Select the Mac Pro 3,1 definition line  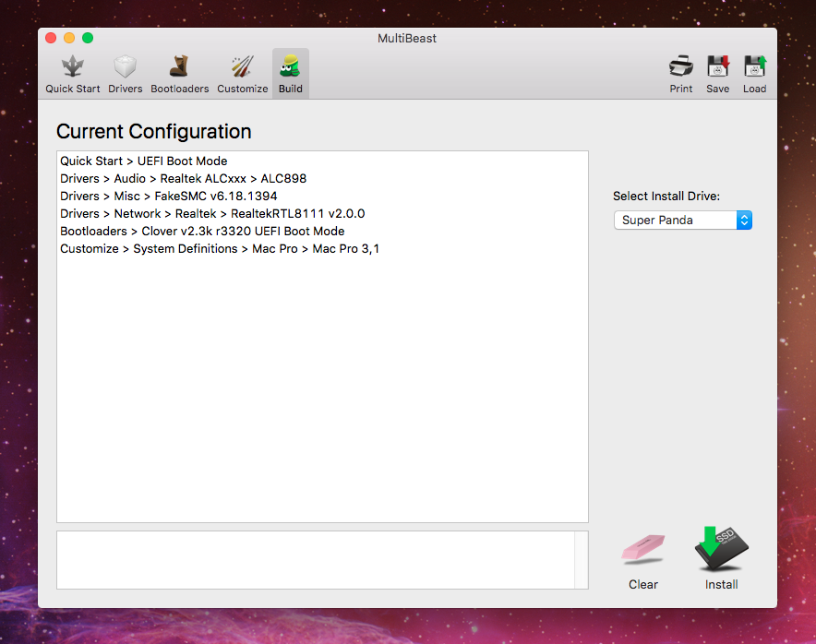point(322,249)
